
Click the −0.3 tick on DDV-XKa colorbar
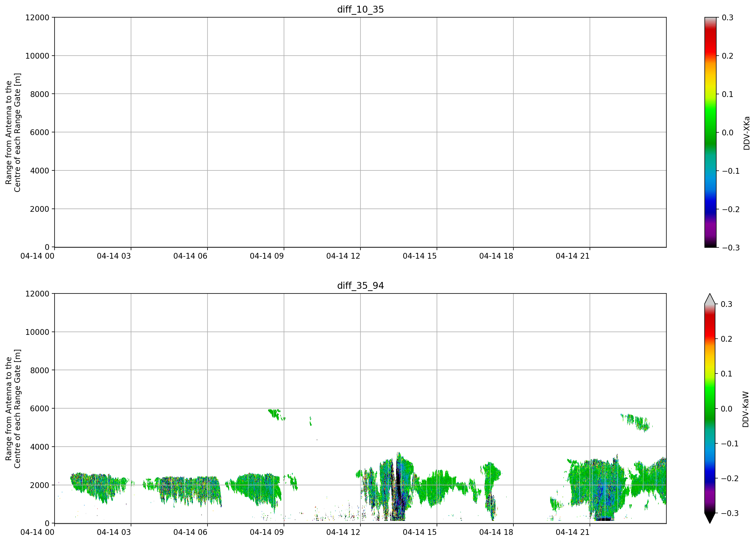(731, 247)
